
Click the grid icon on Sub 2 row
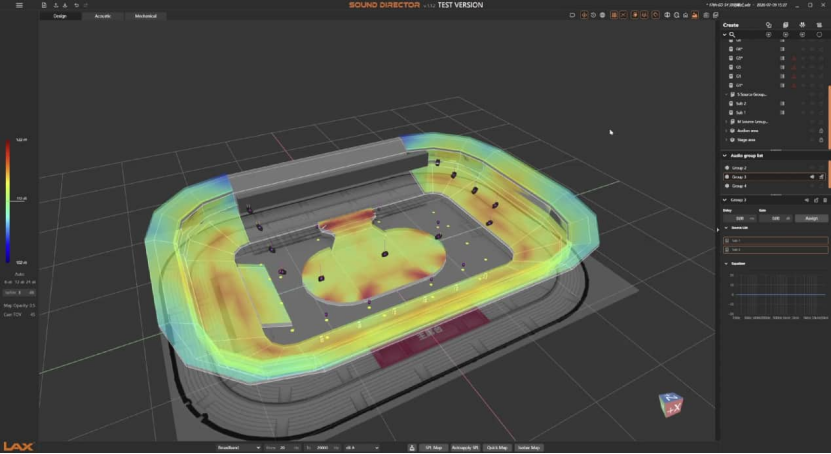(x=782, y=103)
